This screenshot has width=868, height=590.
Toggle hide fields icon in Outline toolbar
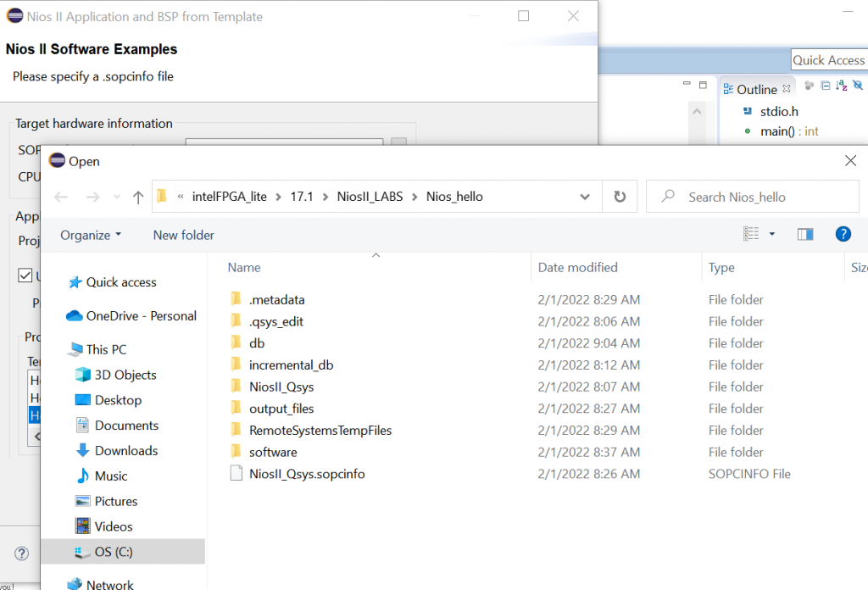pyautogui.click(x=858, y=86)
